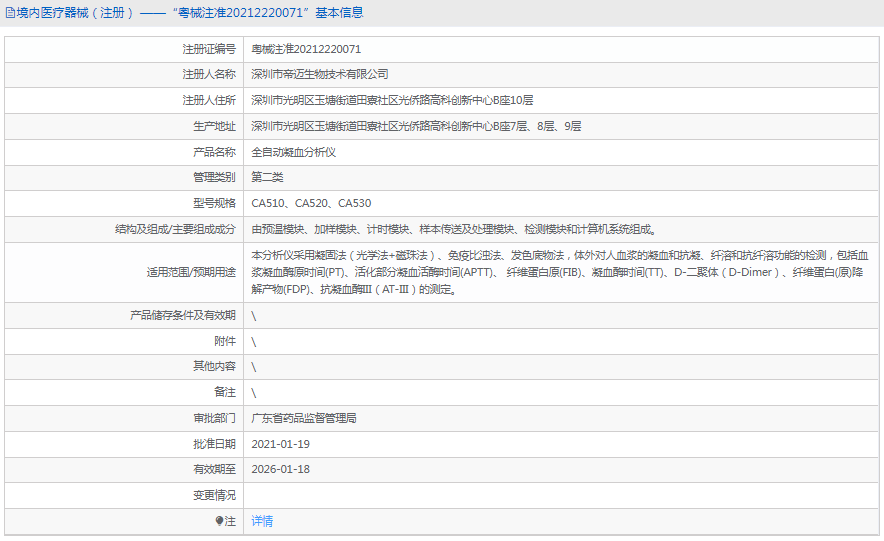Click the 注册人住所 label
This screenshot has width=884, height=541.
pyautogui.click(x=209, y=100)
